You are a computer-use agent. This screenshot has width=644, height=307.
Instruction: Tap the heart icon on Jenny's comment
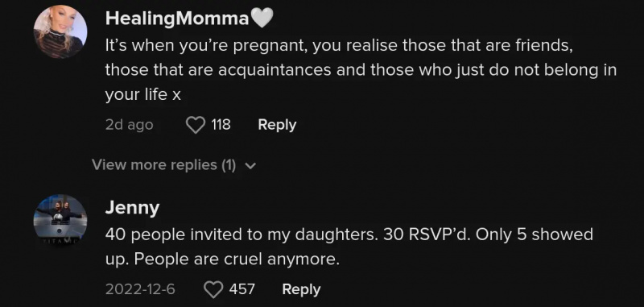tap(213, 290)
